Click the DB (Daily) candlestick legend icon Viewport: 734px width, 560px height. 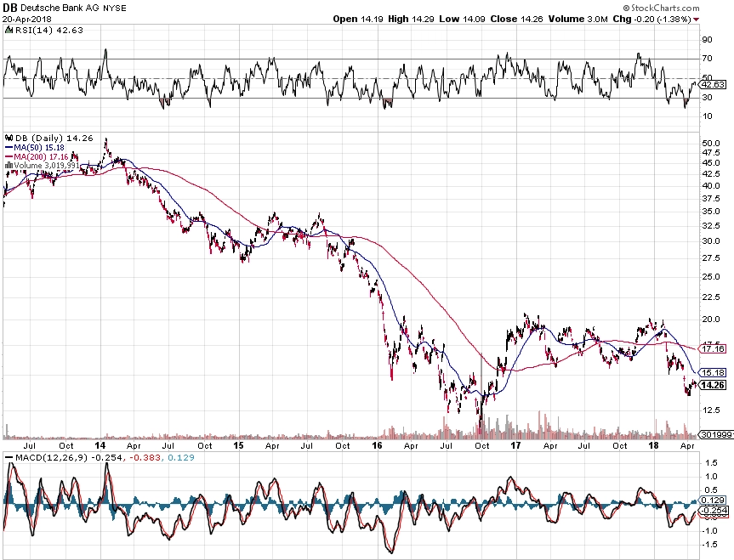coord(9,138)
